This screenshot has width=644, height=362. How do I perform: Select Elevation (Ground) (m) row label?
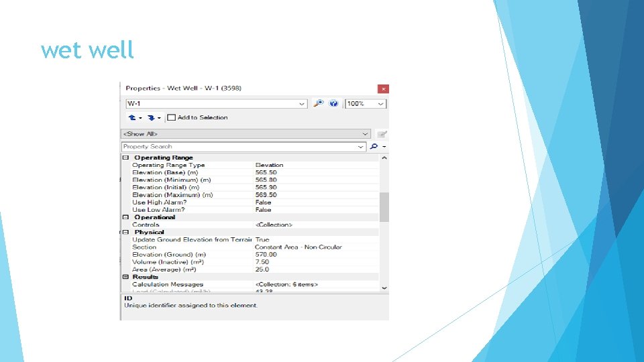click(x=169, y=255)
